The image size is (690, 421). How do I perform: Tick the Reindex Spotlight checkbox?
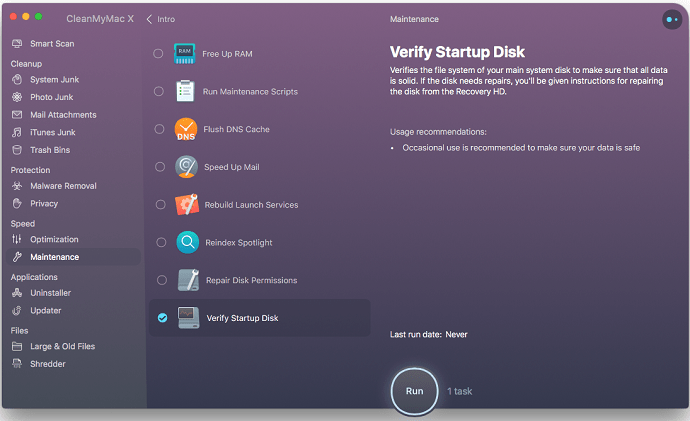coord(161,242)
